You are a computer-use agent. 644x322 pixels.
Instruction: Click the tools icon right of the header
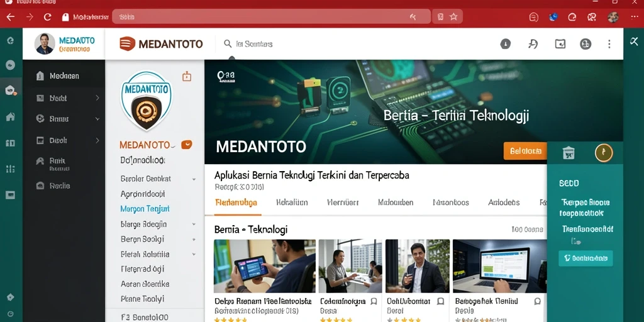pos(634,41)
